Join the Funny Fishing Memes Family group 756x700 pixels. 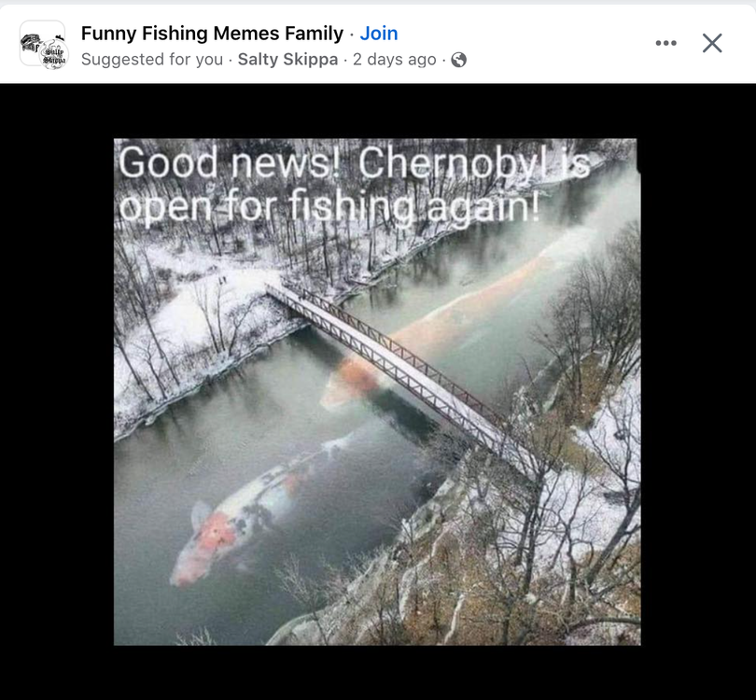point(379,34)
